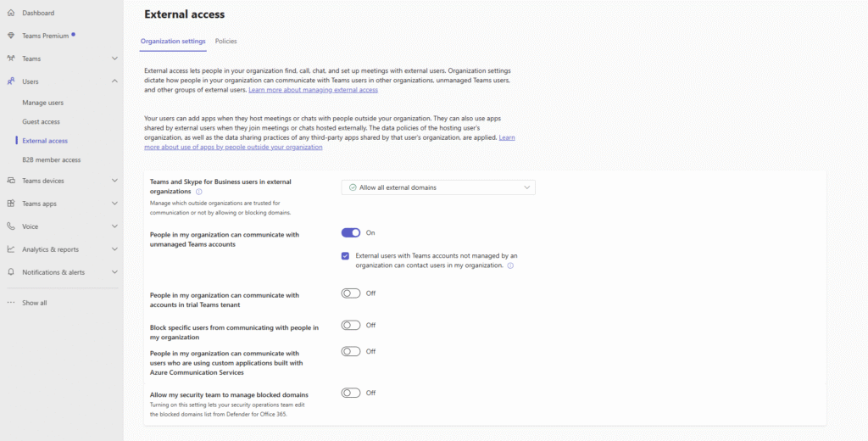Click the Analytics & reports chart icon

pyautogui.click(x=10, y=249)
